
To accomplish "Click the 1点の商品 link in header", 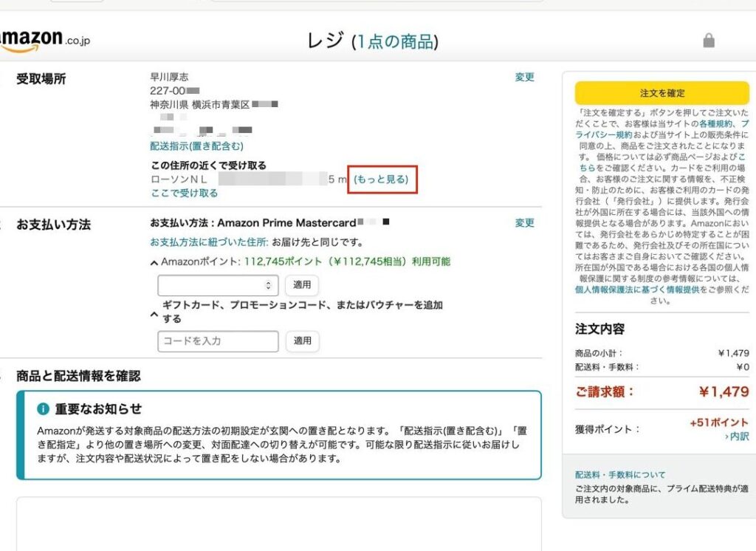I will tap(395, 41).
